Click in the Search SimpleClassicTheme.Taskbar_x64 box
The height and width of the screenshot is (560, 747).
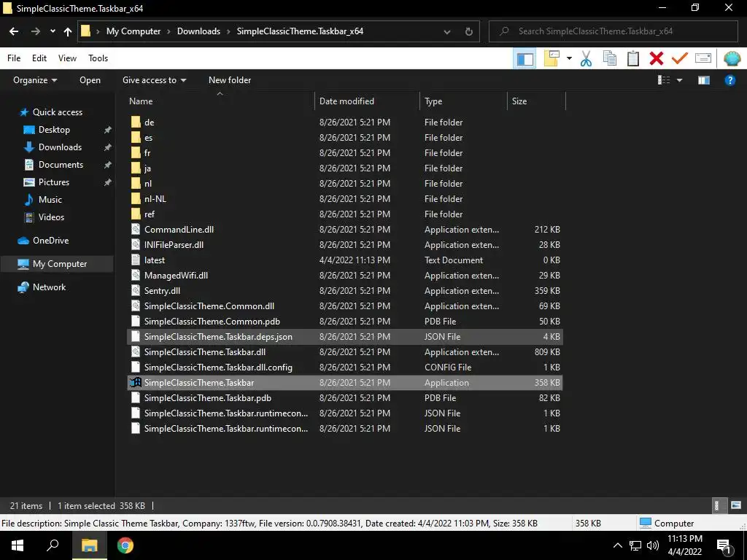[614, 31]
